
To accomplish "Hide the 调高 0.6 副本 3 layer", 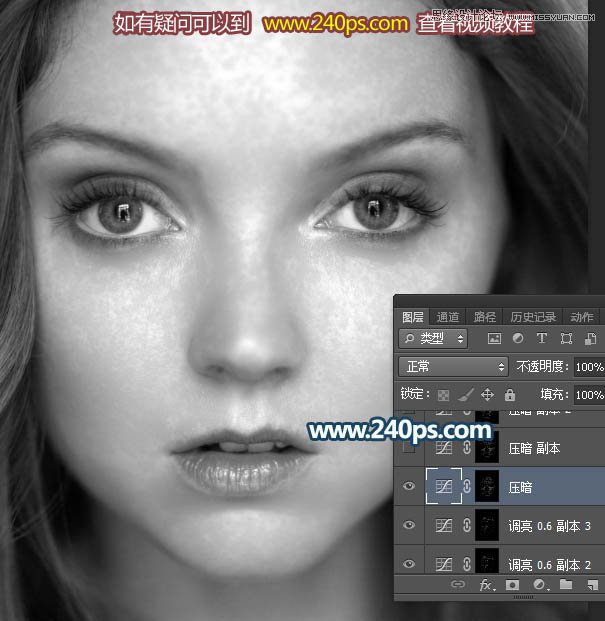I will tap(409, 525).
